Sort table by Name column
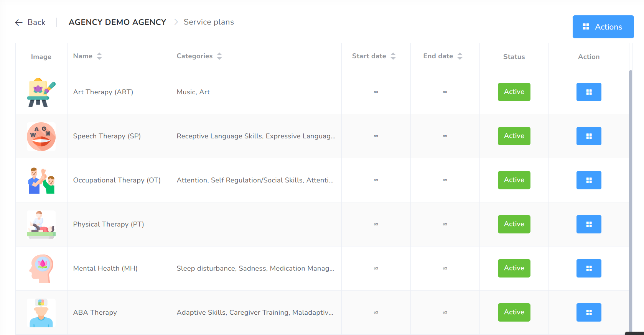644x335 pixels. point(99,56)
